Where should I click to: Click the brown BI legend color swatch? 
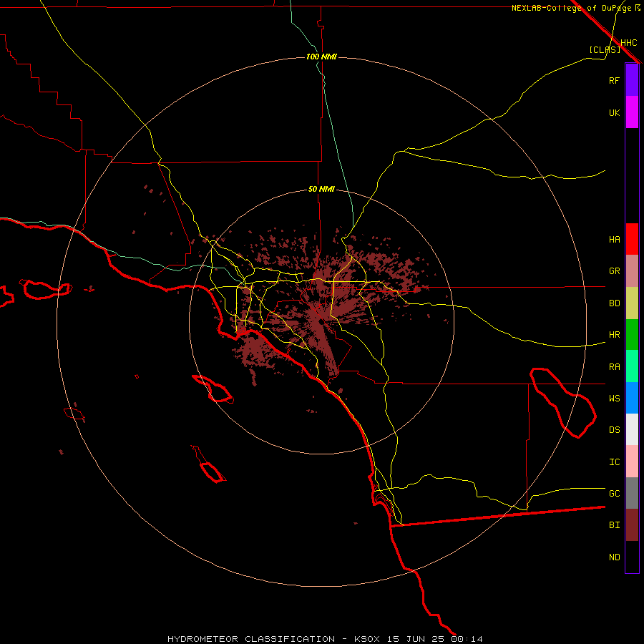click(x=632, y=525)
